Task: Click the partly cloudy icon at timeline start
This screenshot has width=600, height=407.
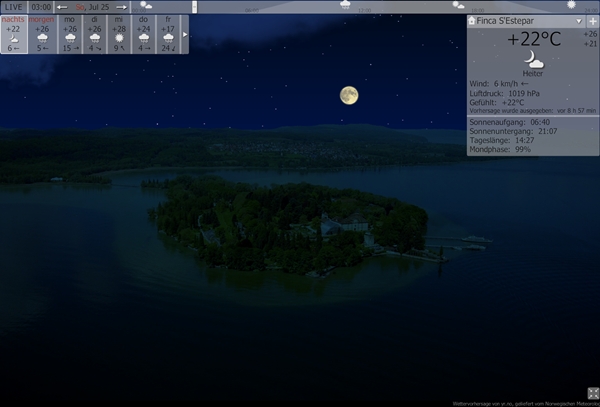Action: coord(146,5)
